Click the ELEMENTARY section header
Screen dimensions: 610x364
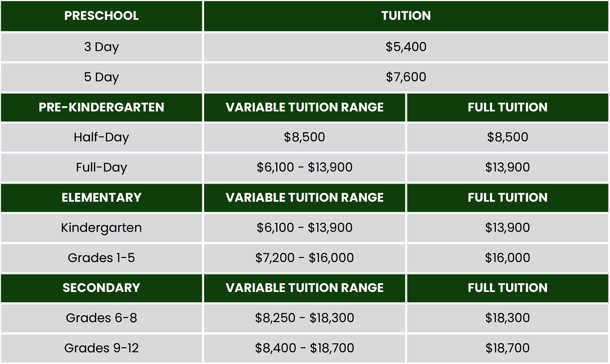coord(101,198)
